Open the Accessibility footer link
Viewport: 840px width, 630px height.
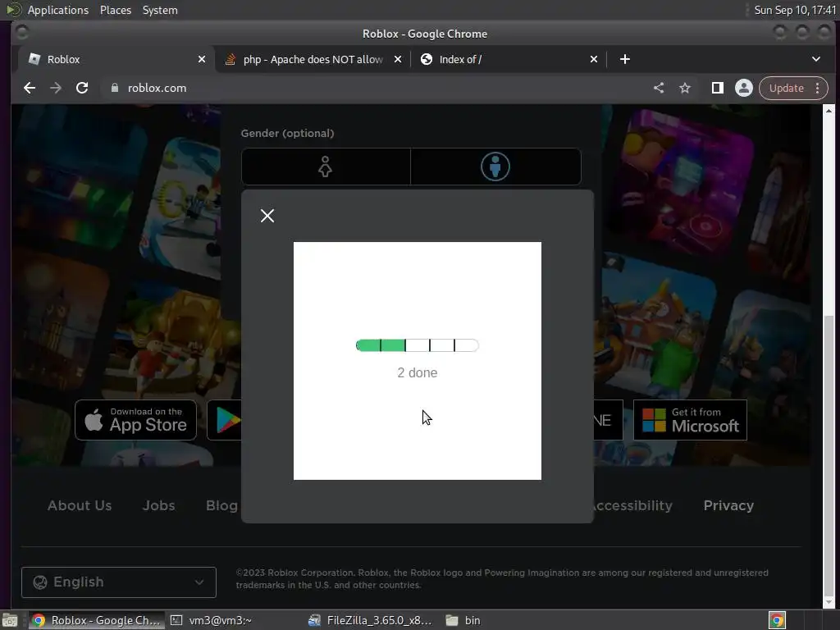[632, 505]
